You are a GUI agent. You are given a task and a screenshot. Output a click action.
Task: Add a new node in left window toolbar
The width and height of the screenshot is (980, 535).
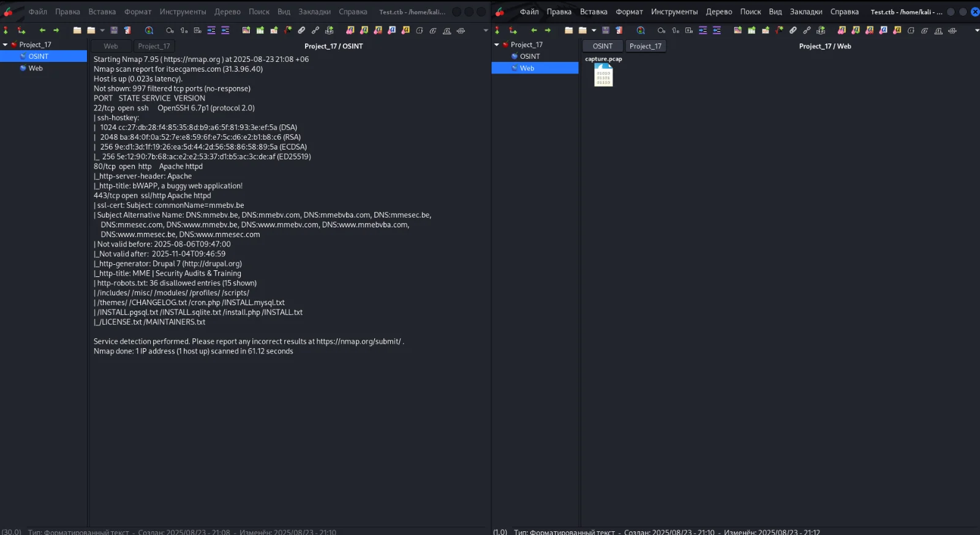[6, 30]
